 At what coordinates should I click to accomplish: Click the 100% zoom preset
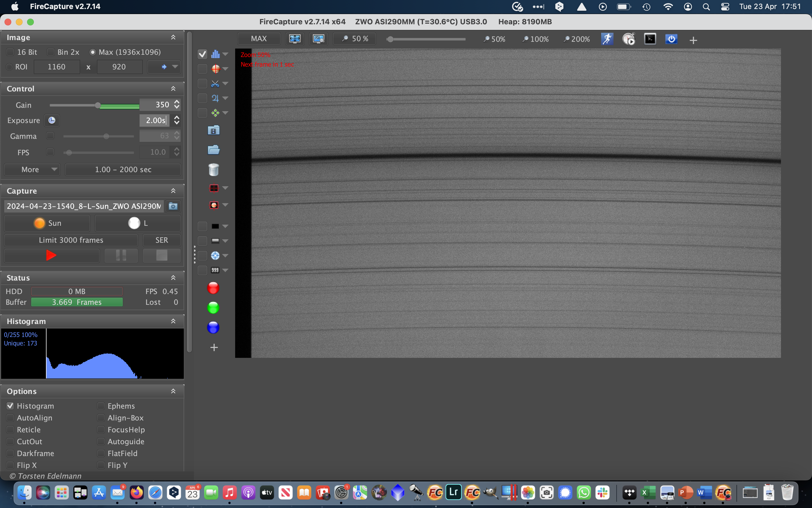click(535, 39)
